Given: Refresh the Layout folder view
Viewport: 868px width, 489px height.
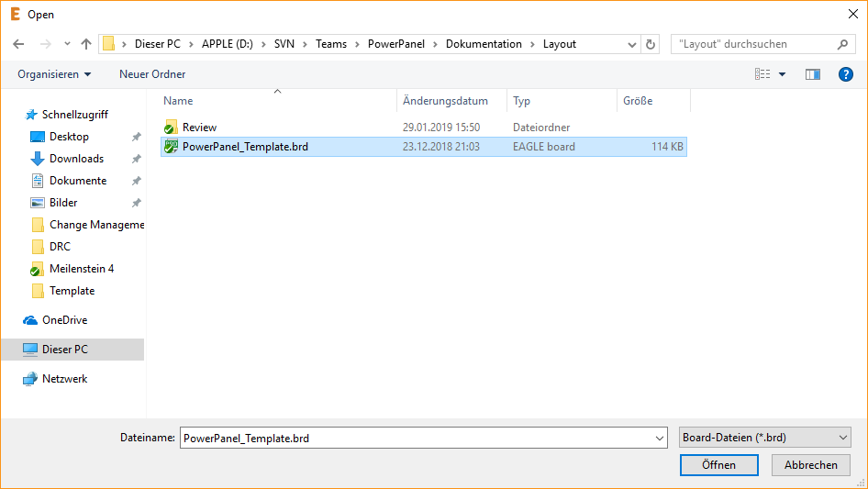Looking at the screenshot, I should pos(651,44).
